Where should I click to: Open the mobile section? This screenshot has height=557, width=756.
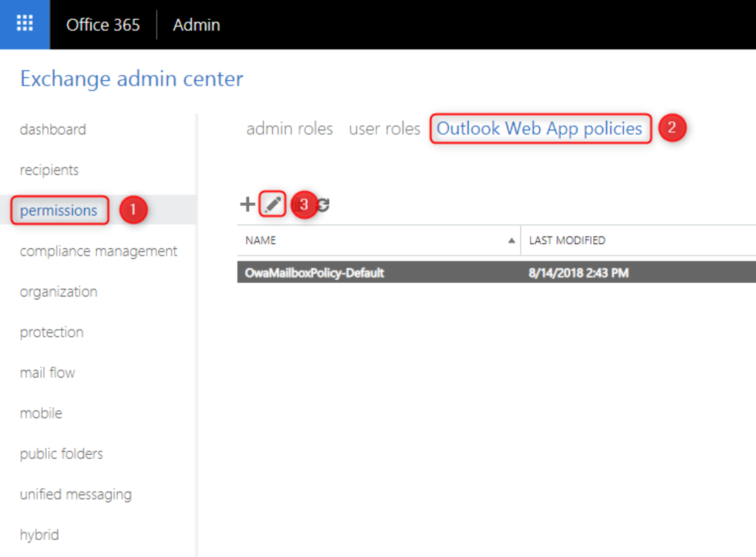41,413
